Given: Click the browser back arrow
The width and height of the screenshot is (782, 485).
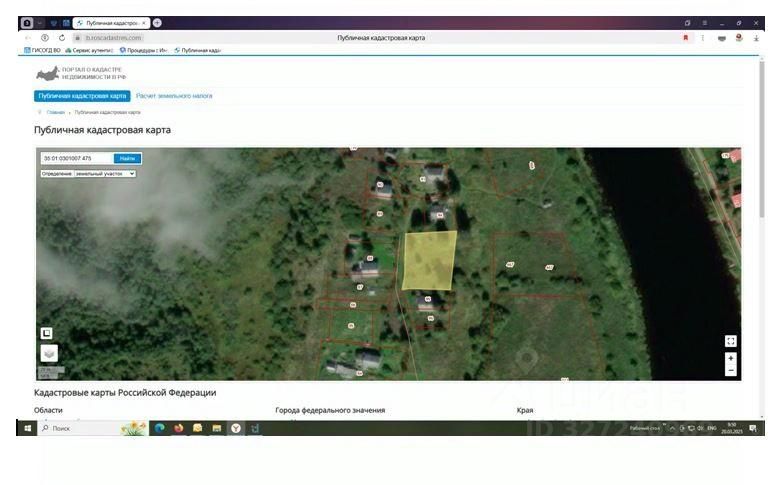Looking at the screenshot, I should pos(28,38).
